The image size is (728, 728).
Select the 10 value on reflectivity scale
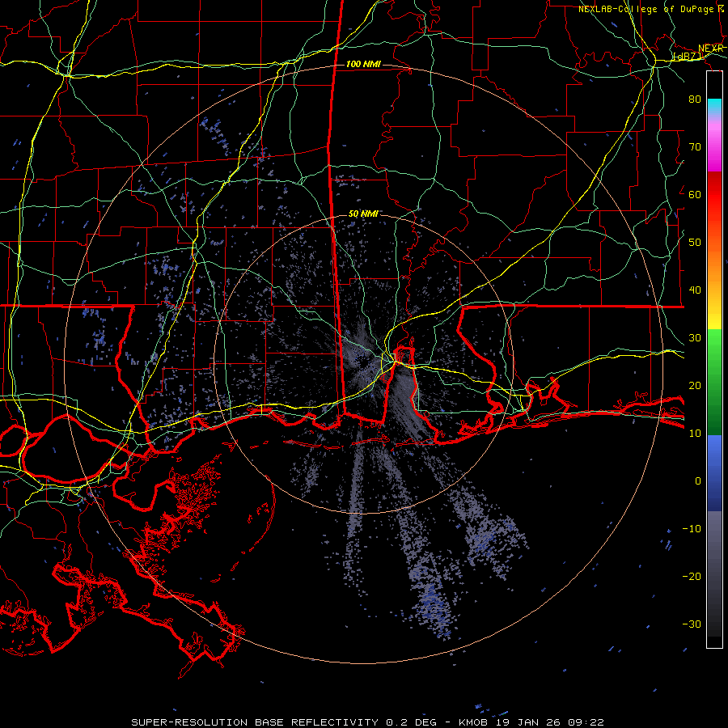695,434
